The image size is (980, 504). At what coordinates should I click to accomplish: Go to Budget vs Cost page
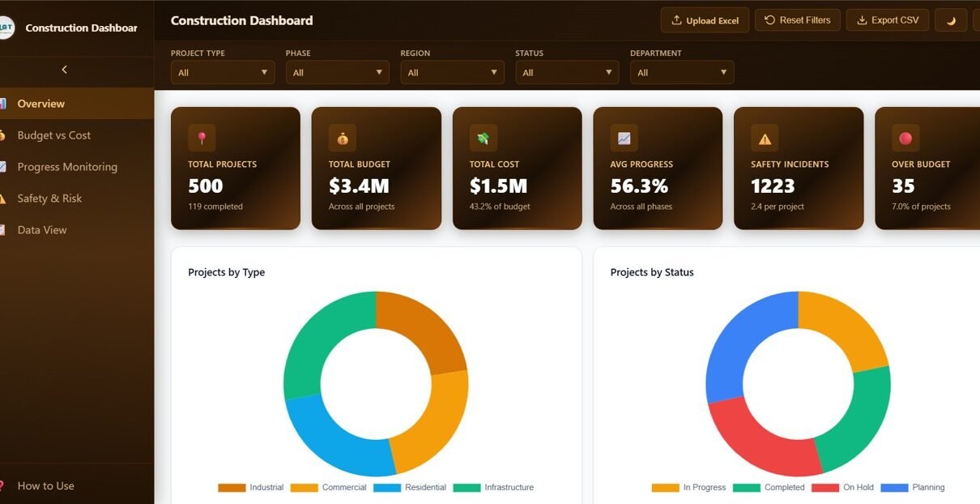point(53,135)
